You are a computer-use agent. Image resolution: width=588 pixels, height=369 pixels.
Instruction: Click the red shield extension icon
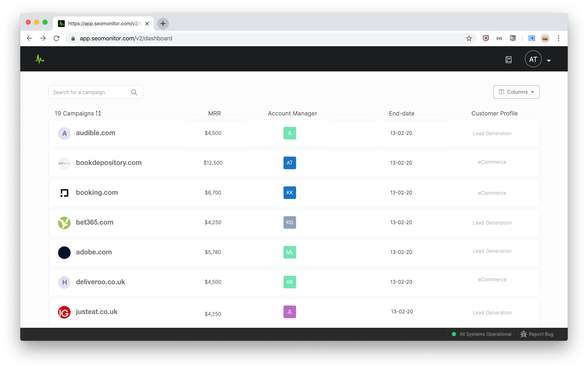click(x=486, y=38)
